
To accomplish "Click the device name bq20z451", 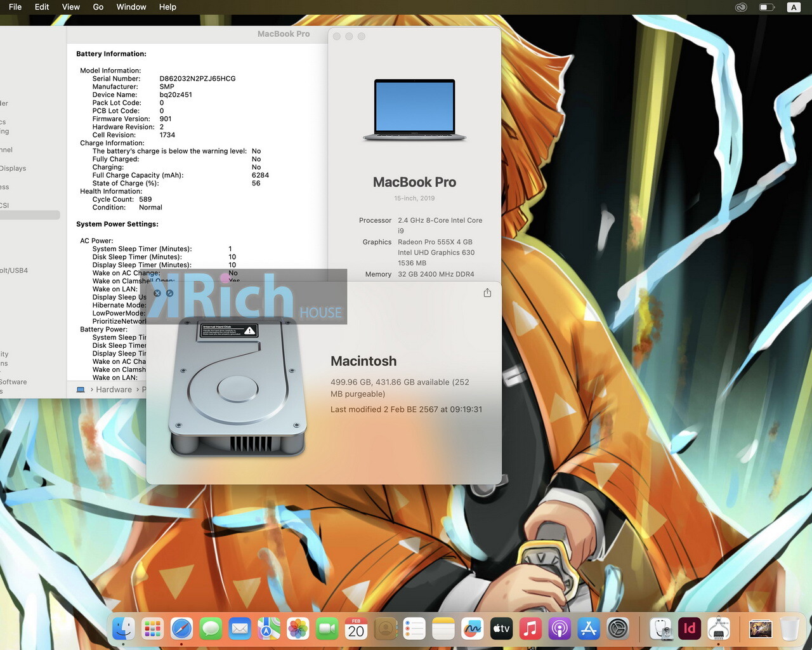I will coord(176,95).
